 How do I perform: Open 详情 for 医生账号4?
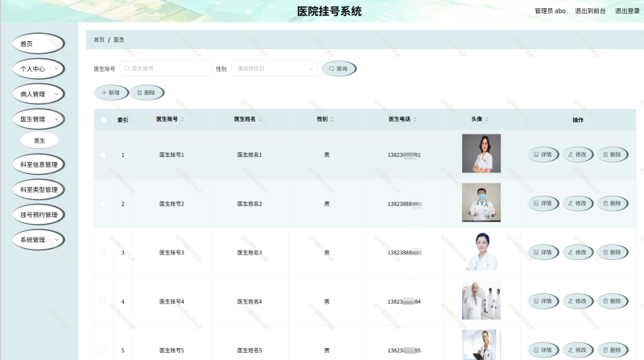click(x=543, y=301)
